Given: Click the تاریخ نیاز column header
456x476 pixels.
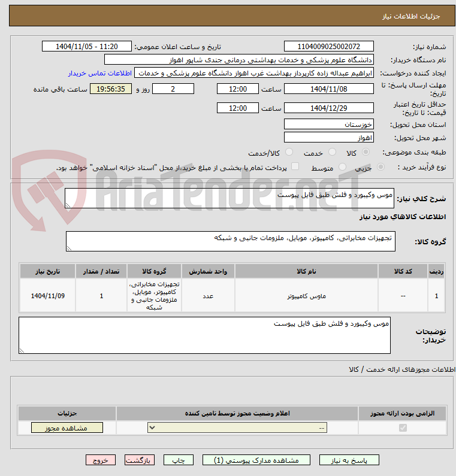Looking at the screenshot, I should pos(48,271).
